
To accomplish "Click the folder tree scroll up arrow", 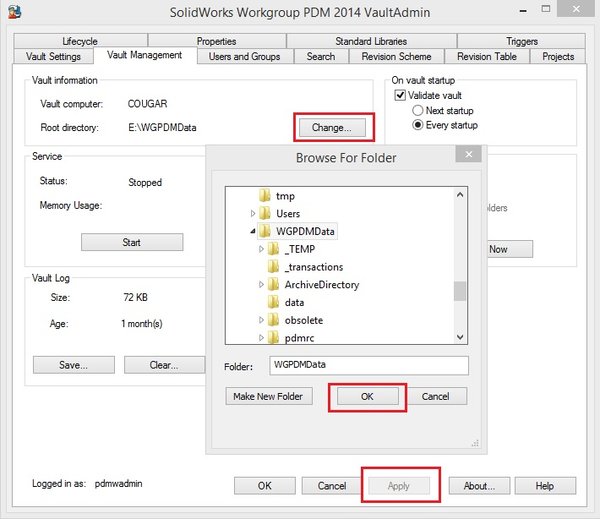I will point(460,194).
